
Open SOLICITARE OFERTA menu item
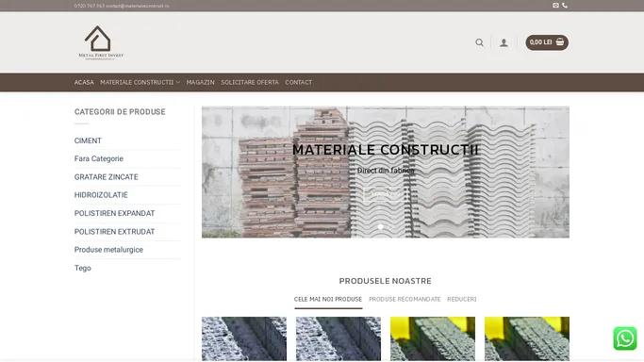pos(250,82)
